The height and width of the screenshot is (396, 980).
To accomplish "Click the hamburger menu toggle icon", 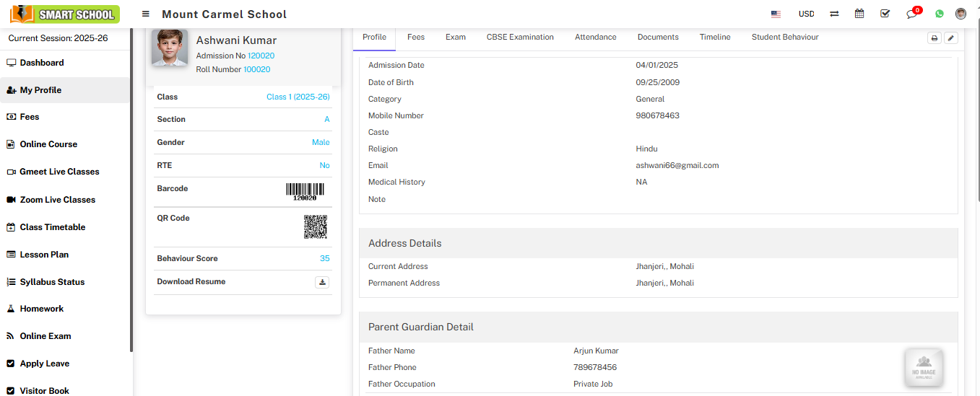I will click(146, 14).
